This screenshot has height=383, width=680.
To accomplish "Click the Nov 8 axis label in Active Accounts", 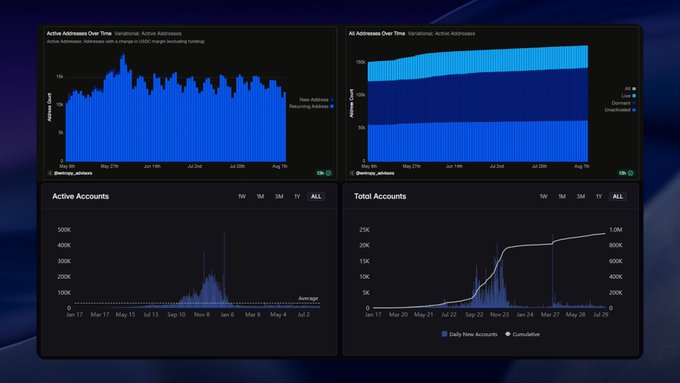I will [x=202, y=314].
